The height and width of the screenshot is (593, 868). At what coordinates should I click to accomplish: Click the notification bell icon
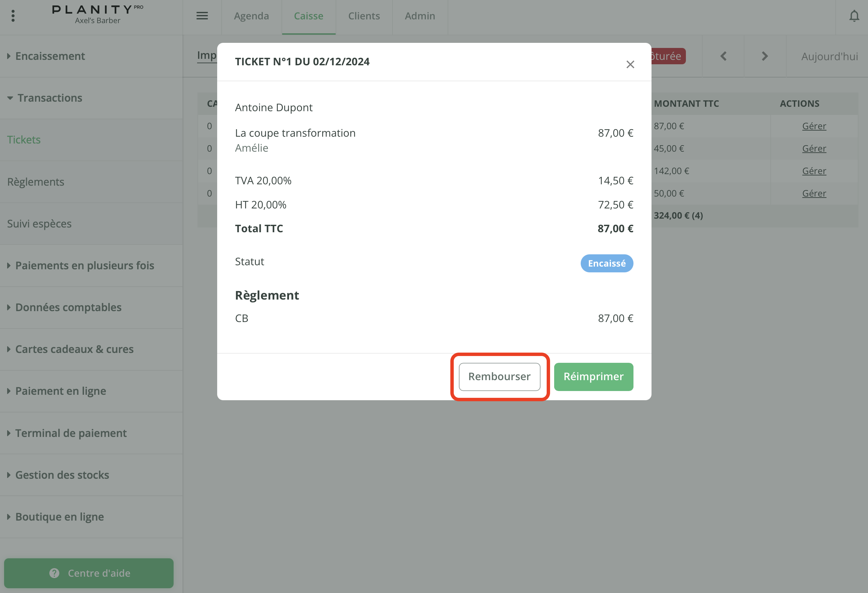click(854, 16)
